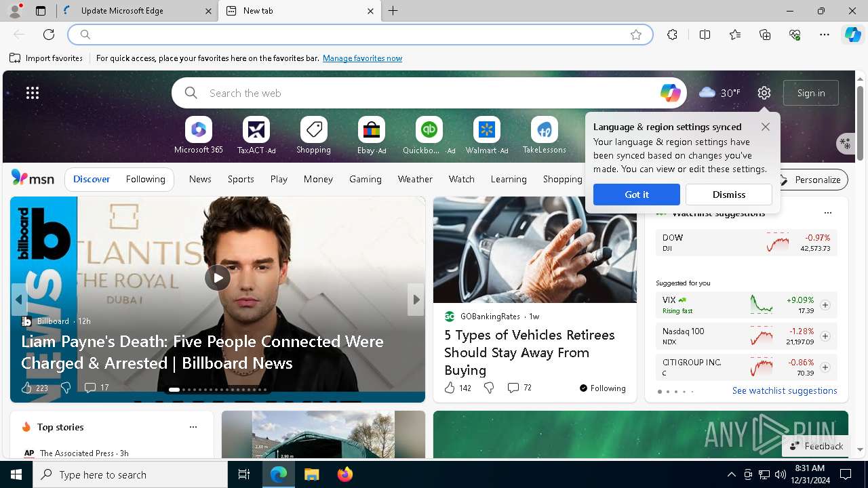Open the Microsoft 365 quick link
Image resolution: width=868 pixels, height=488 pixels.
(x=199, y=136)
